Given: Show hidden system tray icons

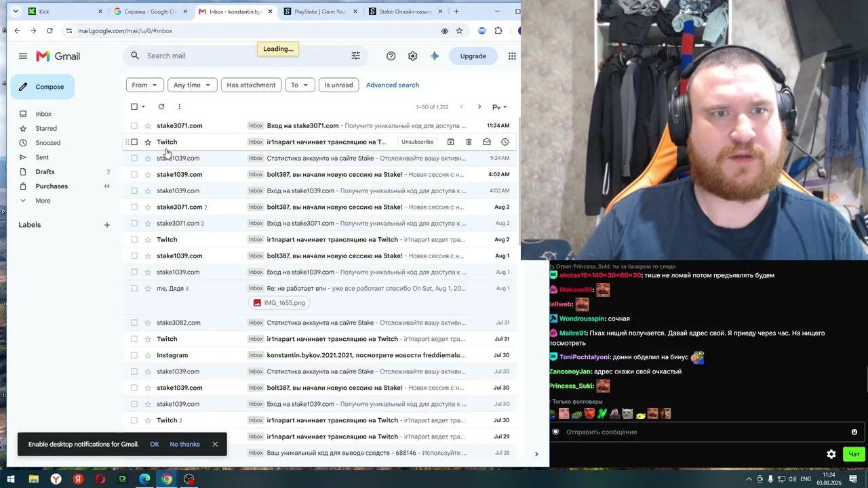Looking at the screenshot, I should coord(749,479).
